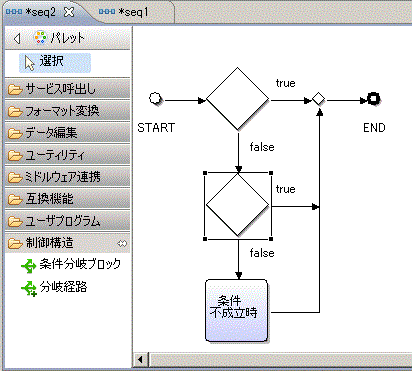The height and width of the screenshot is (371, 412).
Task: Open the データ編集 palette drawer
Action: click(x=68, y=133)
